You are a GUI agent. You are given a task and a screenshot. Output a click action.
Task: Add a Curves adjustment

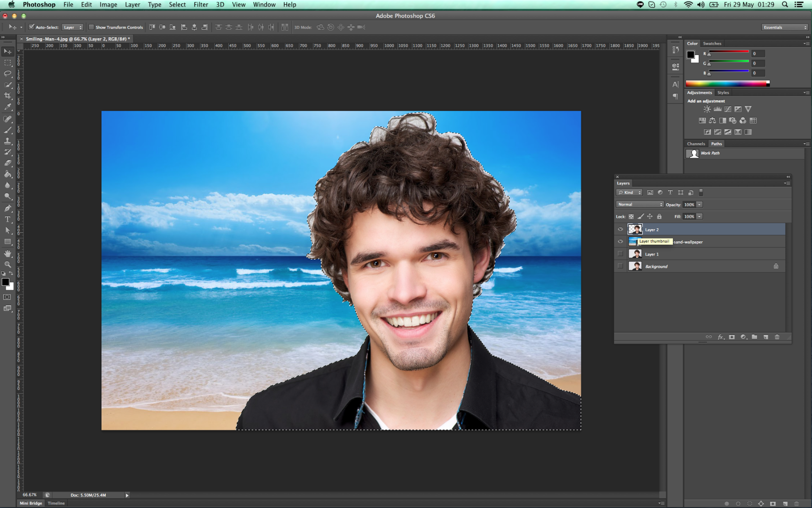tap(728, 109)
